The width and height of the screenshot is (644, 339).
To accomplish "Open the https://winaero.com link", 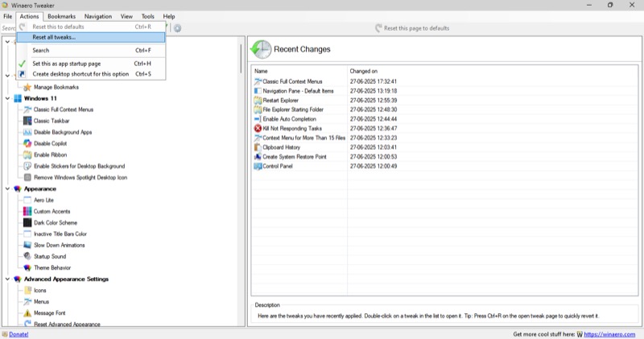I will (609, 334).
